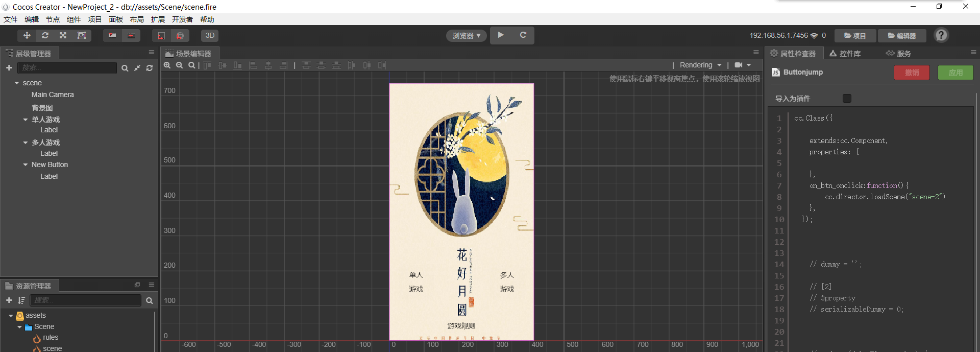
Task: Toggle local/global rotation gizmo mode
Action: [x=131, y=35]
